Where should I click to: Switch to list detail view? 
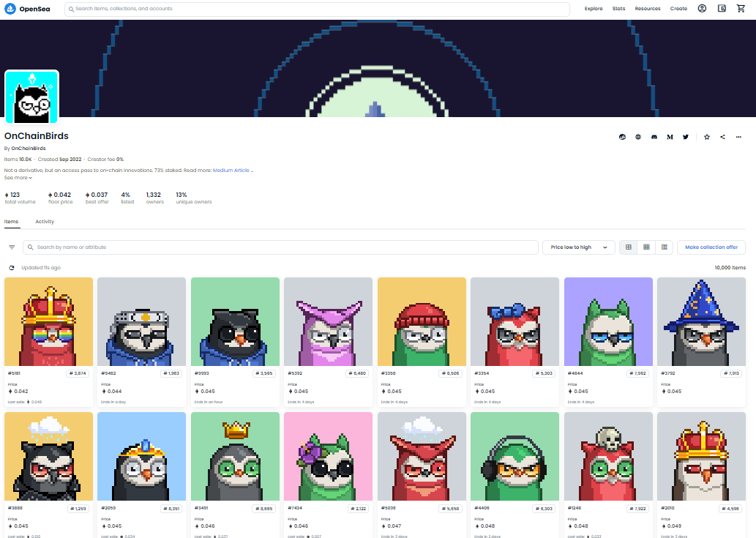(x=665, y=247)
